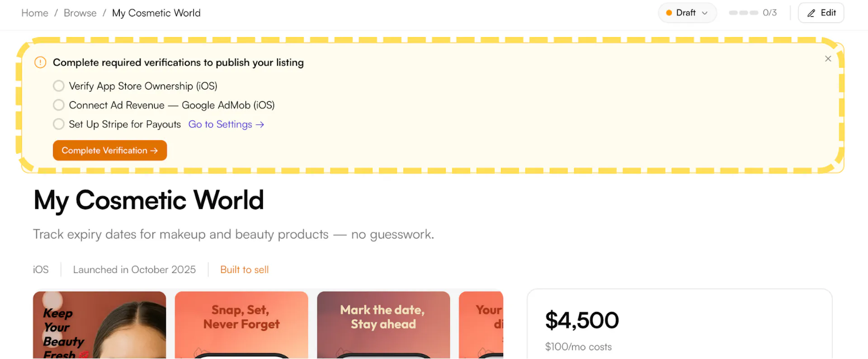
Task: Open the Draft status dropdown
Action: pyautogui.click(x=686, y=13)
